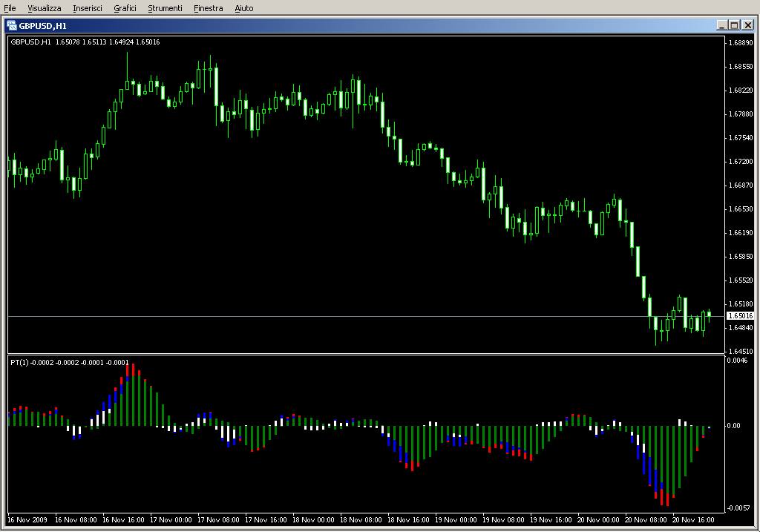Click the 18 Nov 00:00 time label
This screenshot has height=532, width=760.
[x=314, y=520]
